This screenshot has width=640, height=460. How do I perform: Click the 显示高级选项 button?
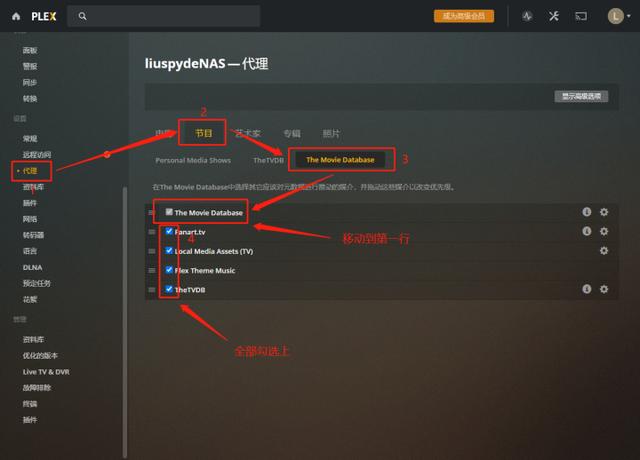coord(581,96)
